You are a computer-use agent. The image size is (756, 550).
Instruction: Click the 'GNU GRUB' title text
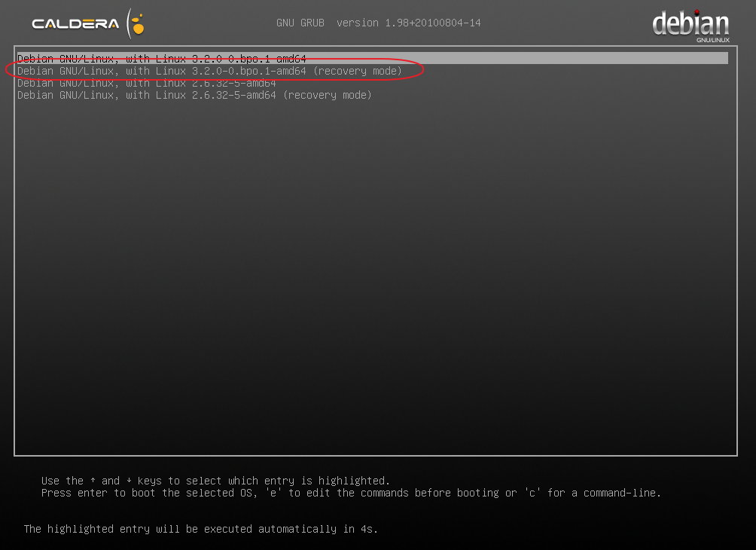point(300,23)
